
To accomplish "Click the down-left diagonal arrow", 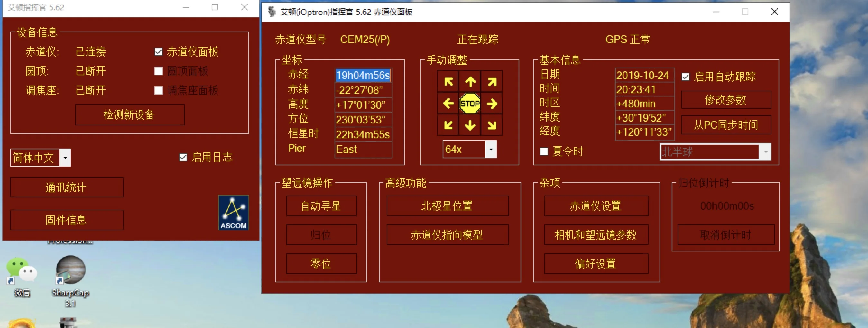I will (x=448, y=125).
